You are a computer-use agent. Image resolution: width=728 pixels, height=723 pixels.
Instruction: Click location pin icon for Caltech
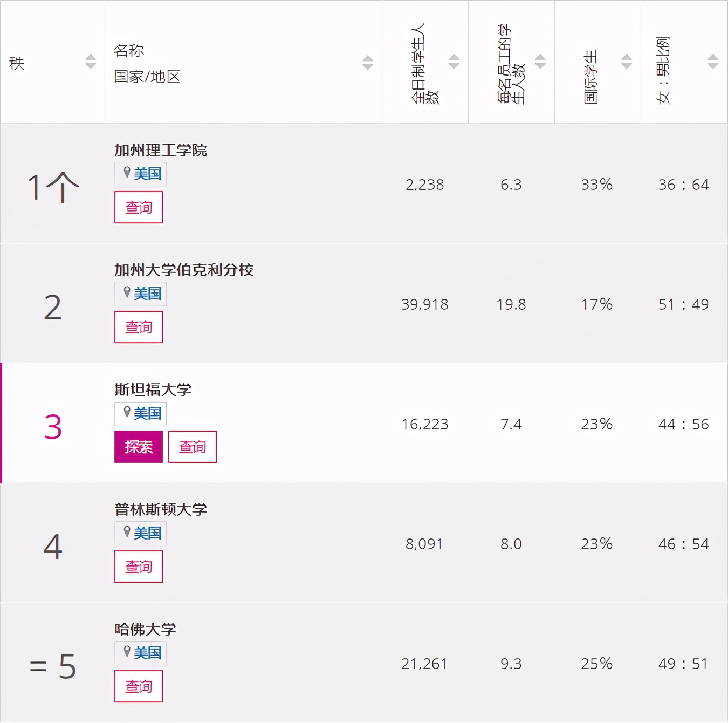pyautogui.click(x=127, y=173)
